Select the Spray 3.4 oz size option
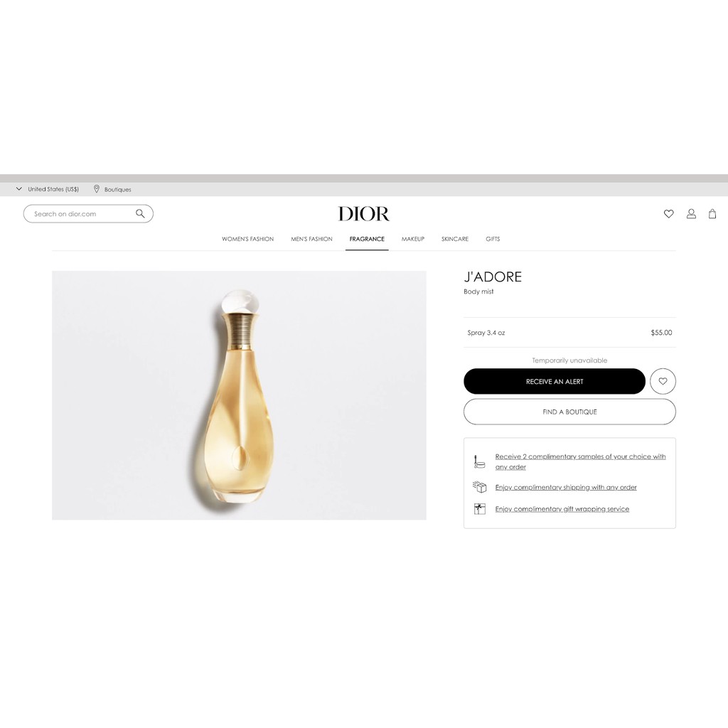The height and width of the screenshot is (728, 728). (569, 333)
